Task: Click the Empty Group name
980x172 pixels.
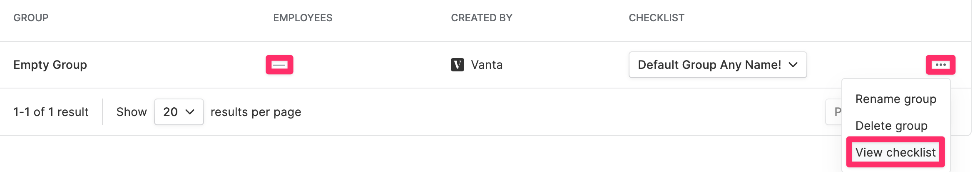Action: 50,65
